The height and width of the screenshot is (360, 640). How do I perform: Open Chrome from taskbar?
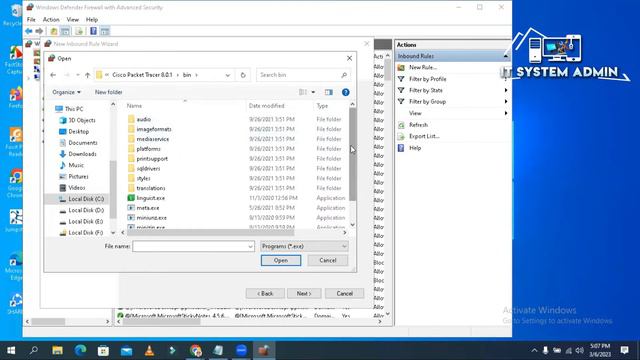tap(196, 350)
